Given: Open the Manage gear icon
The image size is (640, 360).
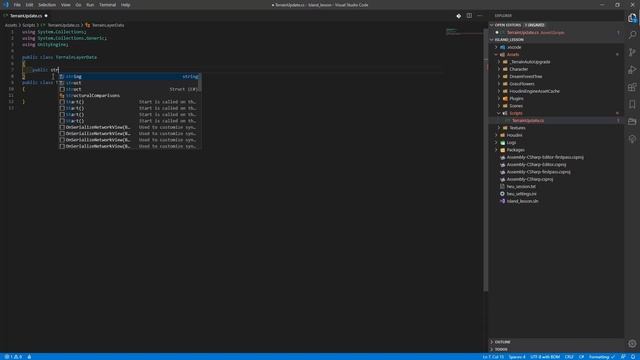Looking at the screenshot, I should [632, 344].
